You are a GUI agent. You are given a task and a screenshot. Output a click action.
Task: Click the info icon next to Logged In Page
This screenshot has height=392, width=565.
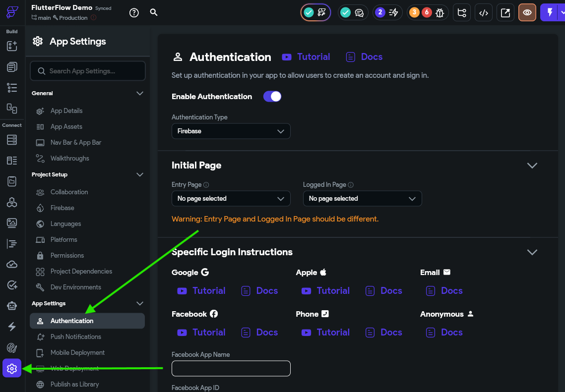pos(351,185)
